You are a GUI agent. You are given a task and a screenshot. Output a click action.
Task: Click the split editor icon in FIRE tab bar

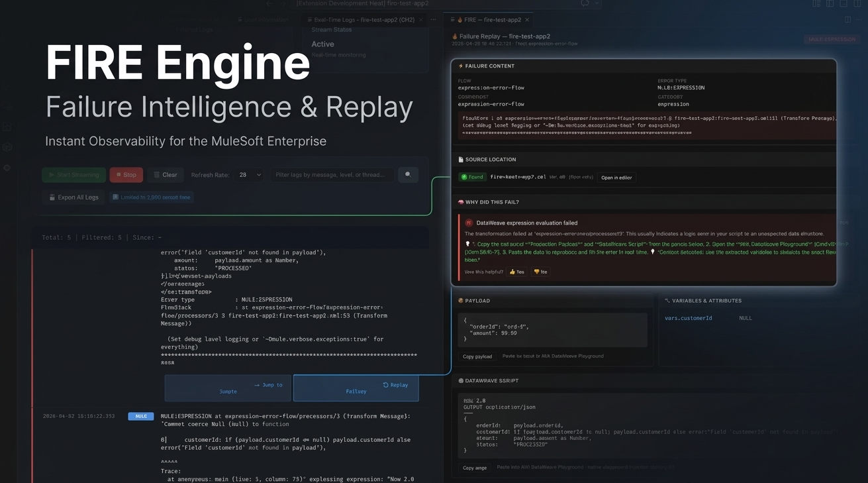tap(847, 20)
